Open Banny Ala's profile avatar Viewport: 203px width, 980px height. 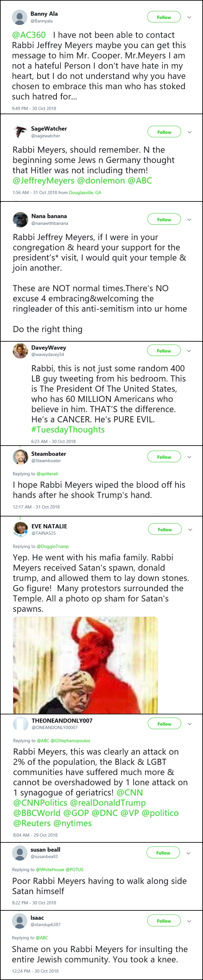click(x=19, y=18)
